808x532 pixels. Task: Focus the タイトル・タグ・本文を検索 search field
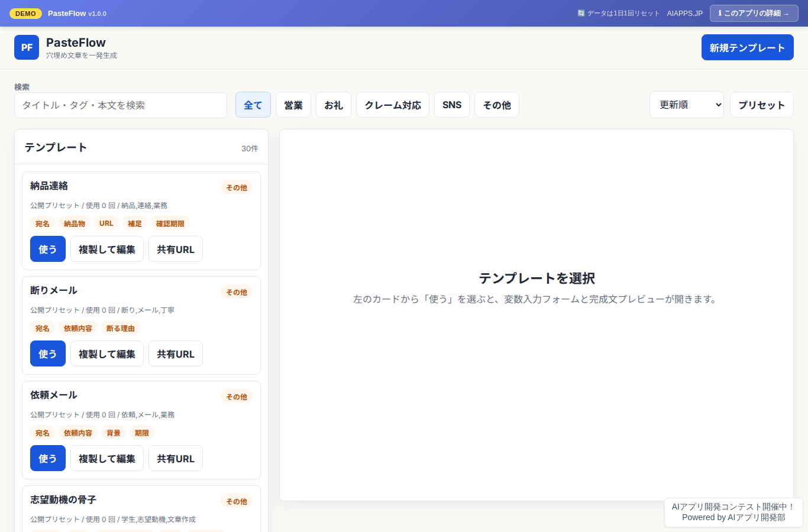(121, 105)
